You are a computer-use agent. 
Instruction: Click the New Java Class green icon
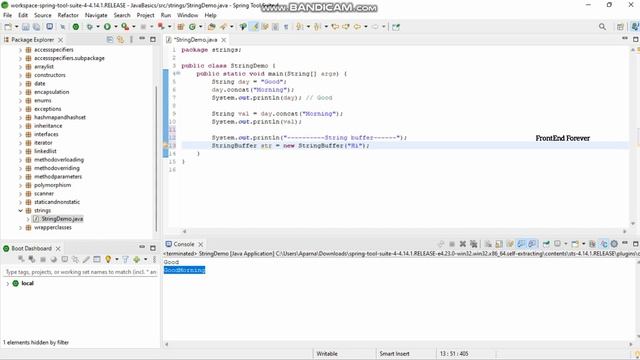192,27
